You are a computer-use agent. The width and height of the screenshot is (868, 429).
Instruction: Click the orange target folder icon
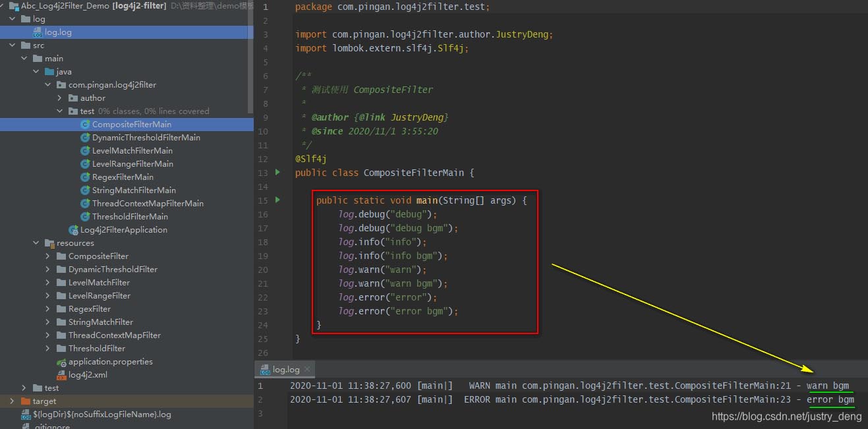[26, 401]
